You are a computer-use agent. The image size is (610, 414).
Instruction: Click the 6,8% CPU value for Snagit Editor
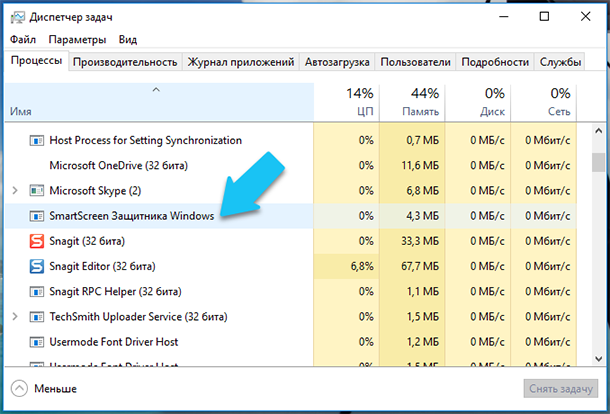tap(362, 267)
